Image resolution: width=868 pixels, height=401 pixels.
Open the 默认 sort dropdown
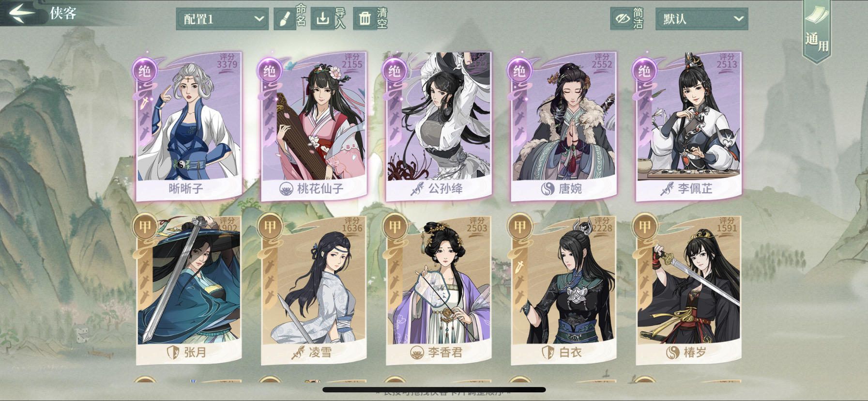pyautogui.click(x=701, y=19)
